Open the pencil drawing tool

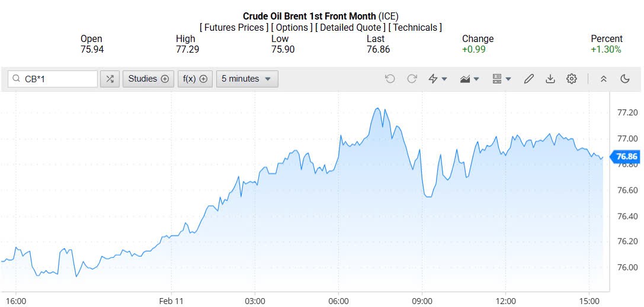(529, 79)
